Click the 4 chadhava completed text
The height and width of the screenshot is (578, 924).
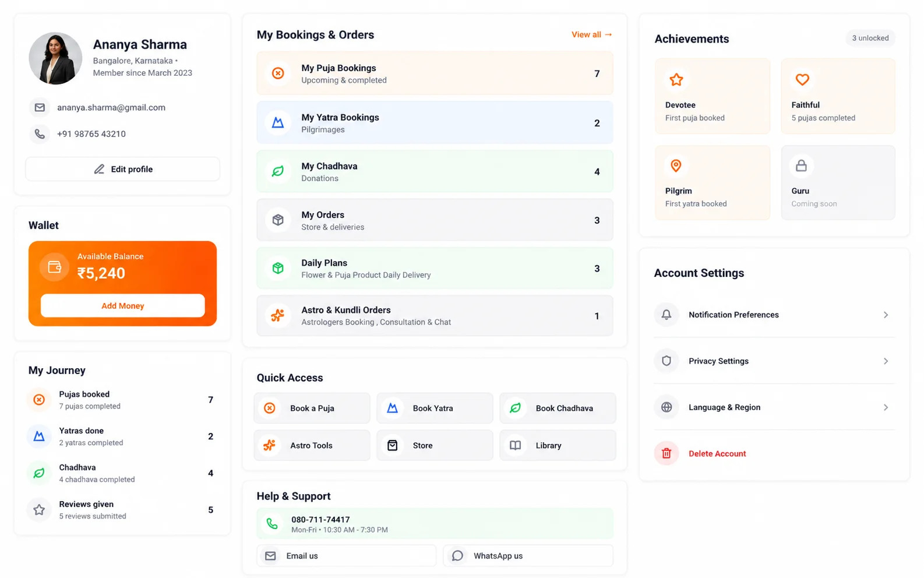point(97,480)
